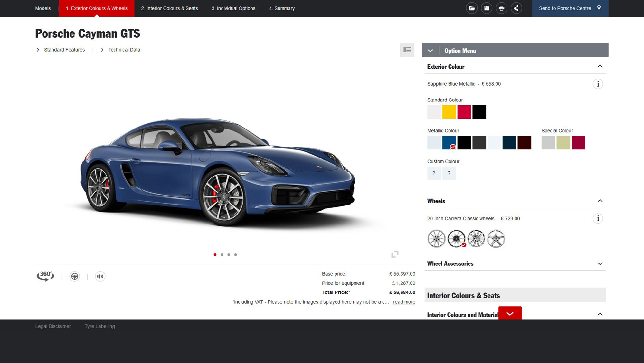Select the first default wheel style
Image resolution: width=644 pixels, height=363 pixels.
tap(436, 238)
